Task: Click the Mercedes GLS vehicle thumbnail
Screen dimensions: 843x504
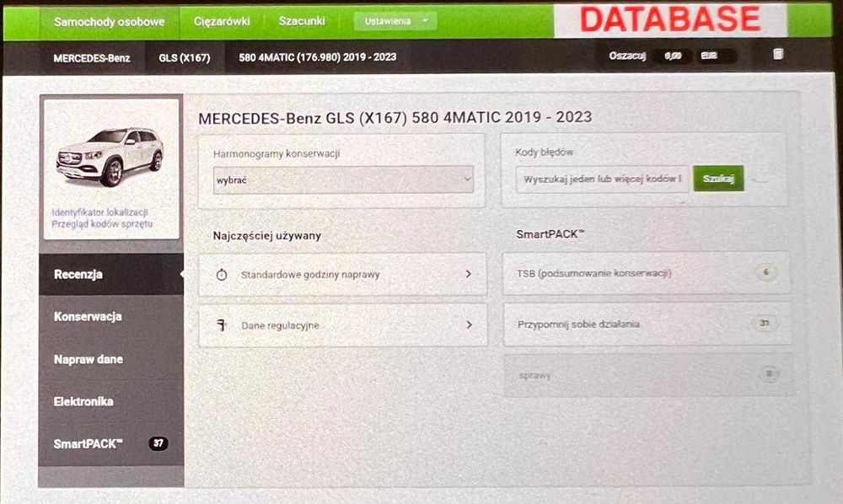Action: pyautogui.click(x=110, y=157)
